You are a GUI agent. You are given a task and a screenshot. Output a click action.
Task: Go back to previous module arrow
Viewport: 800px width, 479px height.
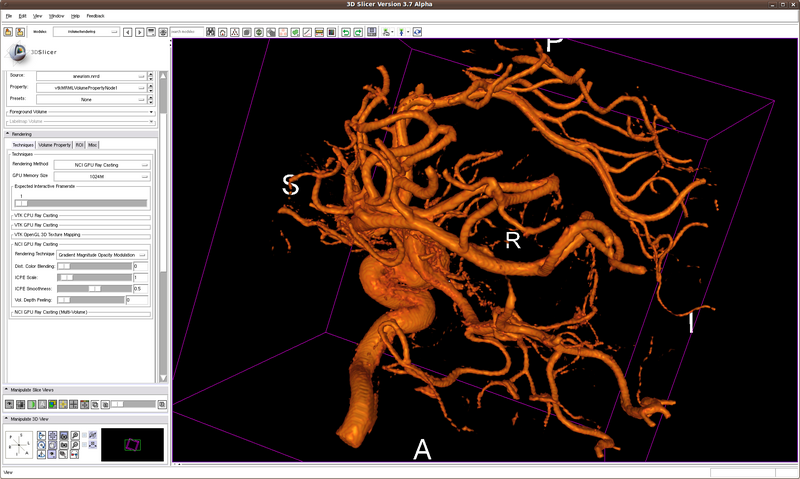[x=127, y=33]
